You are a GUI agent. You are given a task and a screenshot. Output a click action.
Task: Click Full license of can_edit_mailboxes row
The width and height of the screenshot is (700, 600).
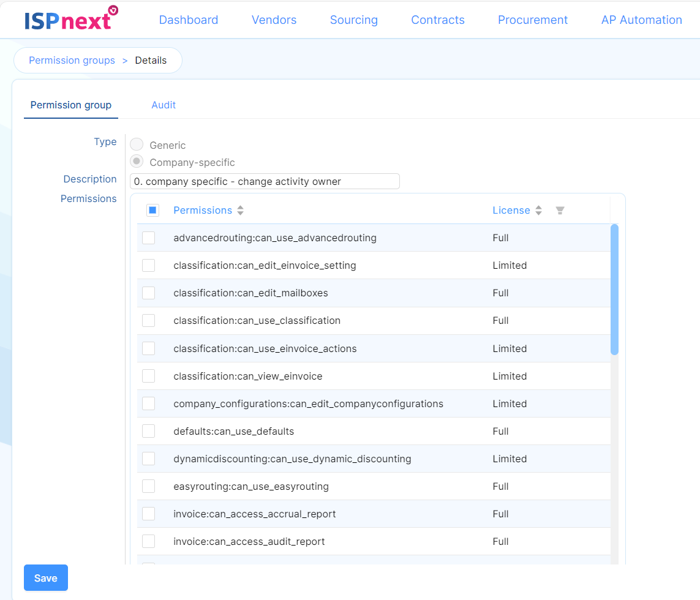(500, 293)
